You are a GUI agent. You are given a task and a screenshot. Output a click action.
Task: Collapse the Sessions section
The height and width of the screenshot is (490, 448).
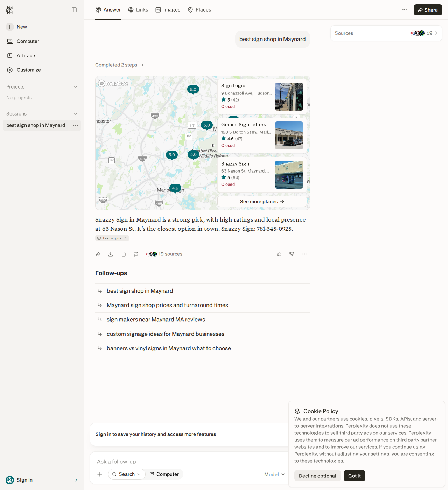point(76,114)
